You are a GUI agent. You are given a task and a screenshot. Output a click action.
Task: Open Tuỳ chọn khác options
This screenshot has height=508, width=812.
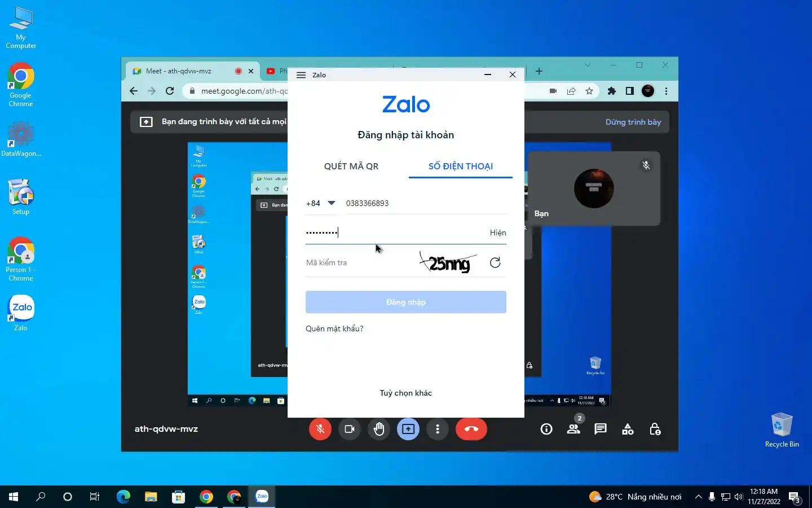[406, 393]
